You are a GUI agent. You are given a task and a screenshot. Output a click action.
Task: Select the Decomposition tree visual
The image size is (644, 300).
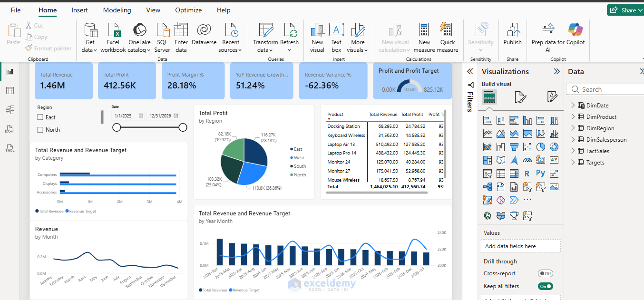point(488,187)
